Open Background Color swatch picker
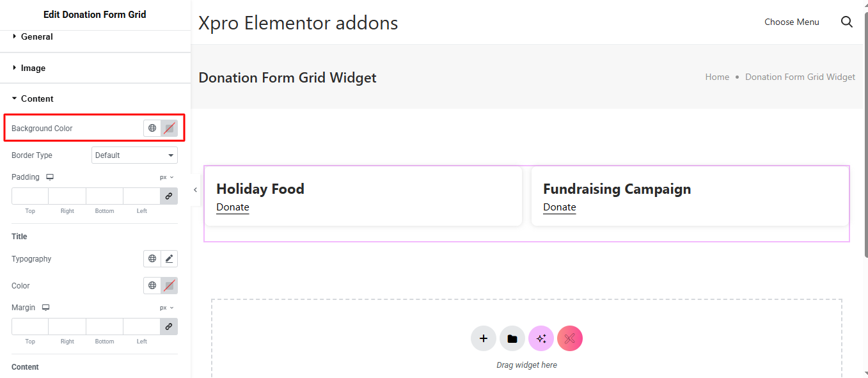The height and width of the screenshot is (378, 868). (169, 128)
